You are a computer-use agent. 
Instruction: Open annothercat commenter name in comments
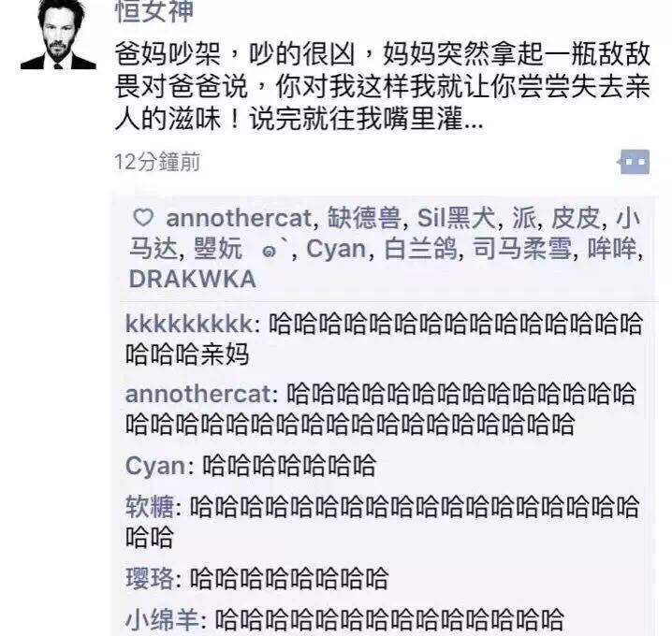(198, 394)
